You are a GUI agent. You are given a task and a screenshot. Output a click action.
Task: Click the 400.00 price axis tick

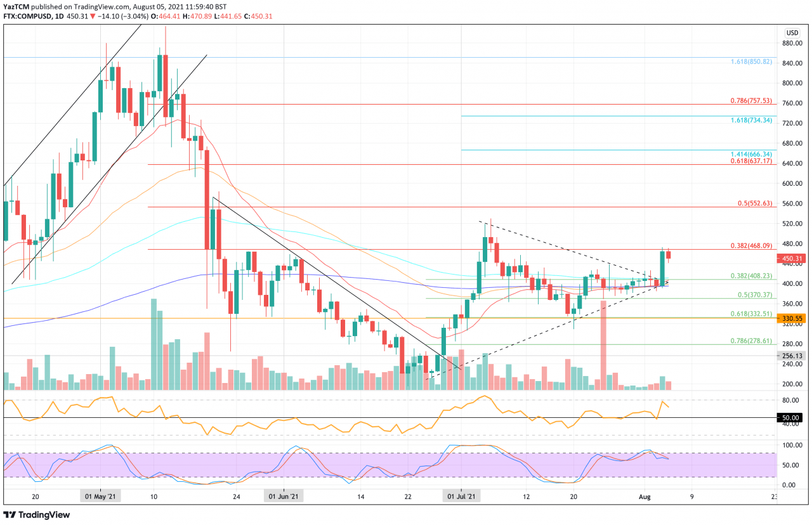[x=793, y=283]
